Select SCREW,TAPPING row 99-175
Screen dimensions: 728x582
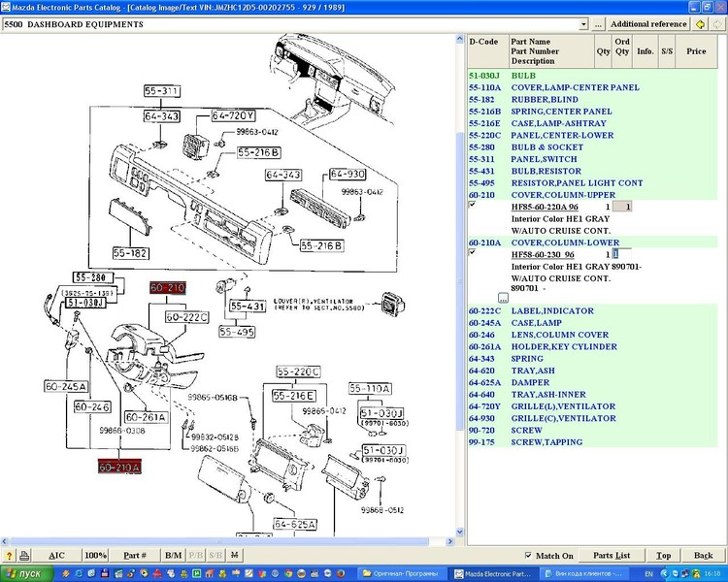[592, 442]
